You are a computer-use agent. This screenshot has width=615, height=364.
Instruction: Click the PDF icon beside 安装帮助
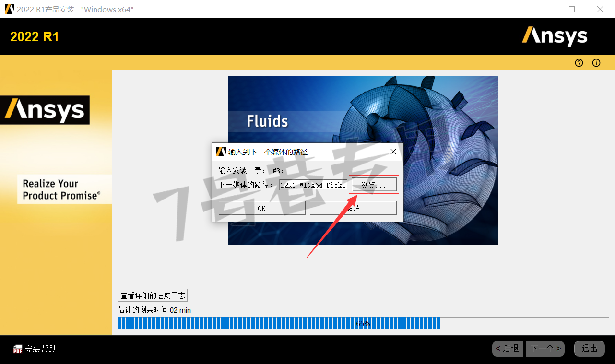pos(18,349)
